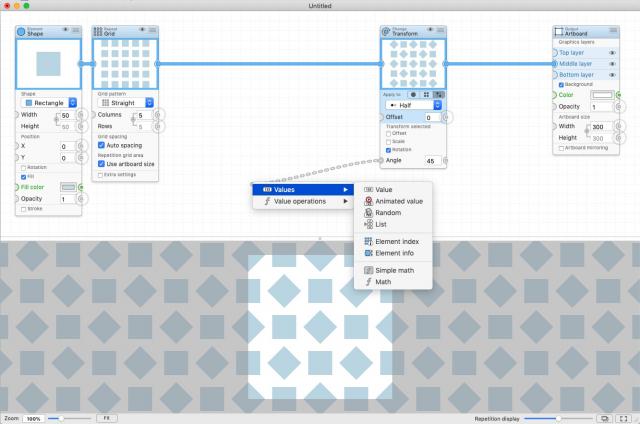The image size is (640, 424).
Task: Open the Grid node menu lines icon
Action: point(153,30)
